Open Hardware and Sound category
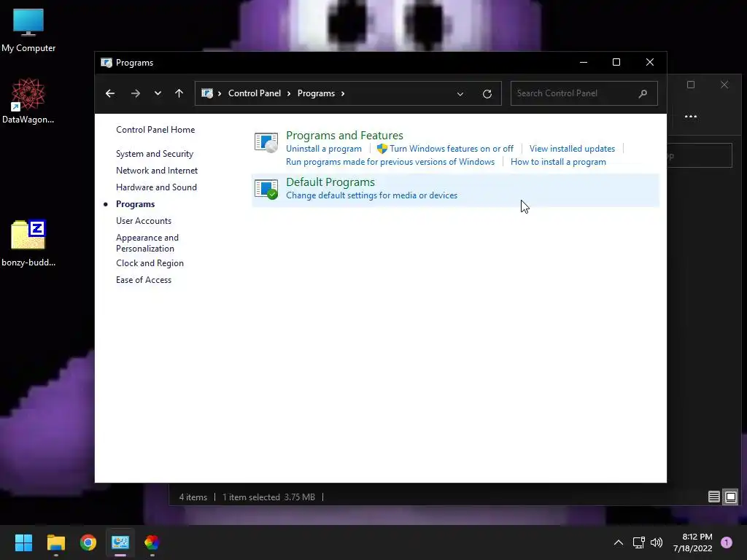747x560 pixels. [156, 187]
